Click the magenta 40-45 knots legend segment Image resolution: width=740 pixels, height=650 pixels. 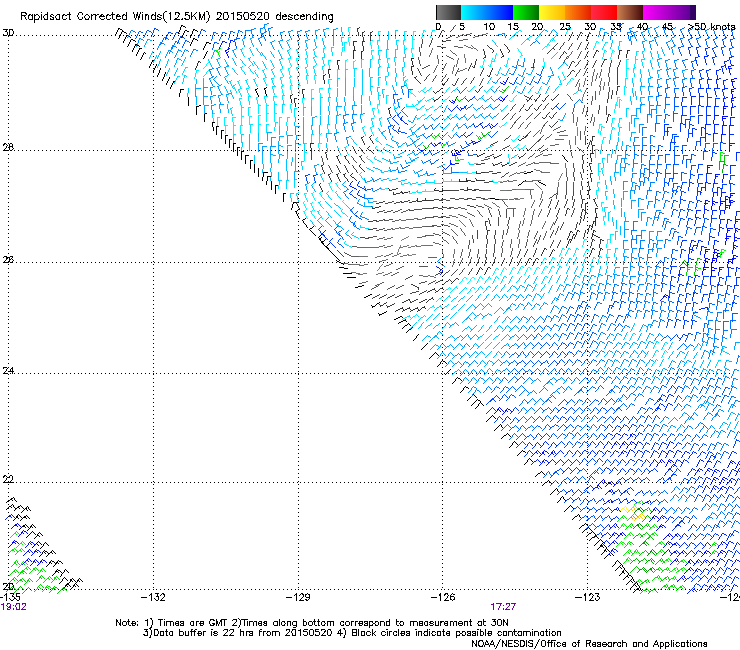pyautogui.click(x=656, y=12)
